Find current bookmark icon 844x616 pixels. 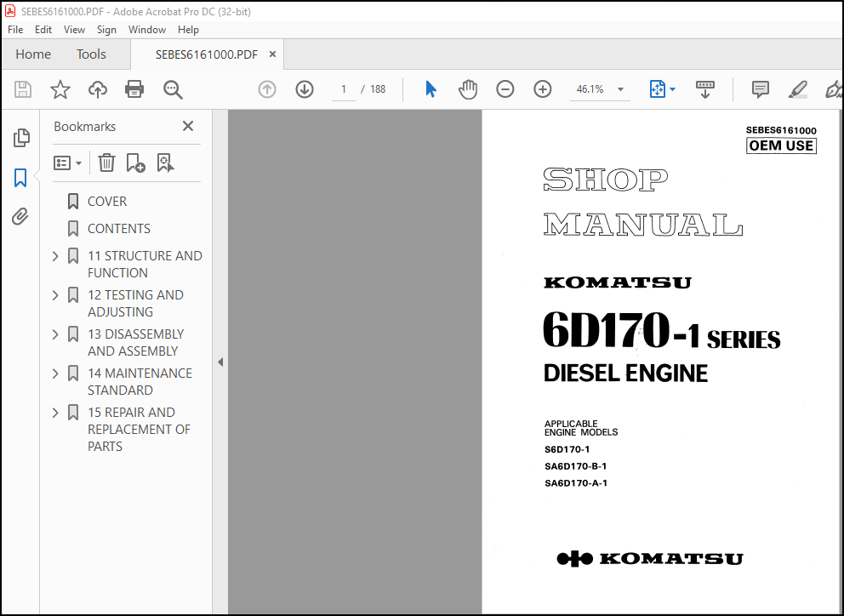pos(165,163)
